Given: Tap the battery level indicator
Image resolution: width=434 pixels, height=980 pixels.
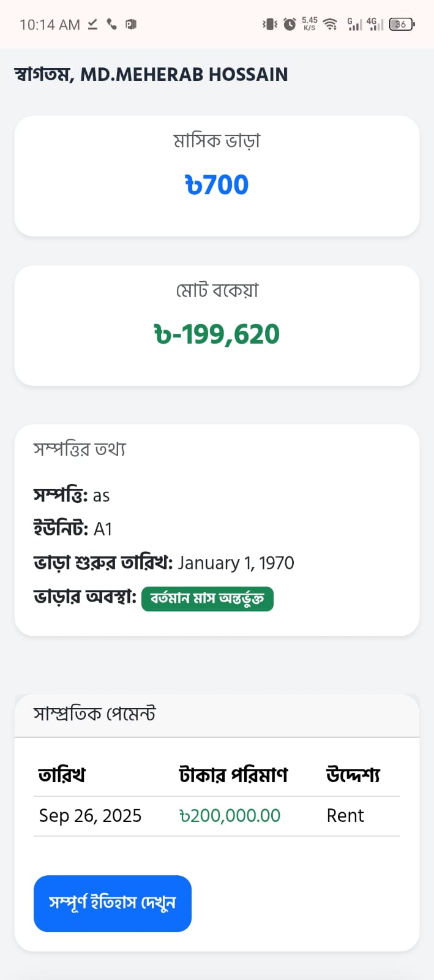Looking at the screenshot, I should pyautogui.click(x=402, y=24).
